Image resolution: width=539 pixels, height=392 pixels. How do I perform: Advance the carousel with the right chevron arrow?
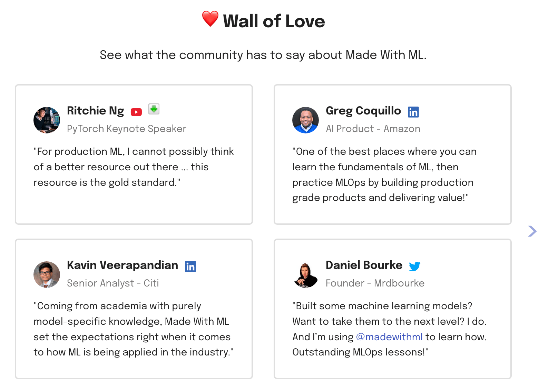532,231
